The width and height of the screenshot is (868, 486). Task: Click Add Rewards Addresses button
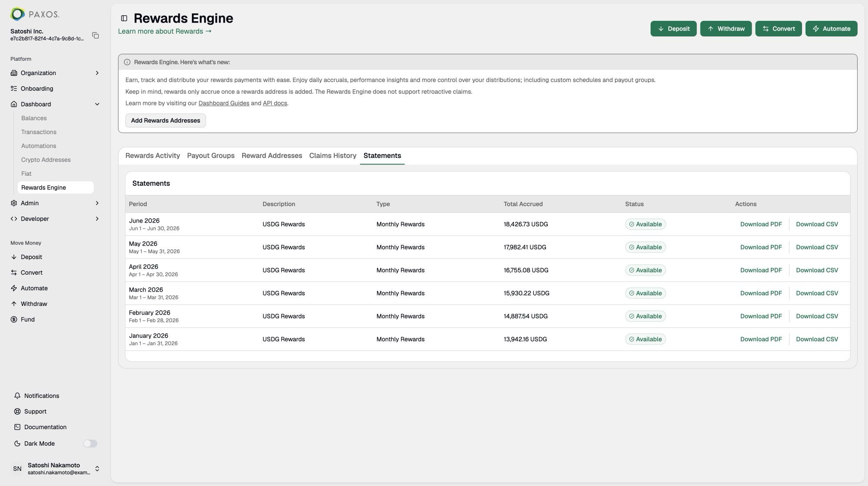(x=165, y=121)
